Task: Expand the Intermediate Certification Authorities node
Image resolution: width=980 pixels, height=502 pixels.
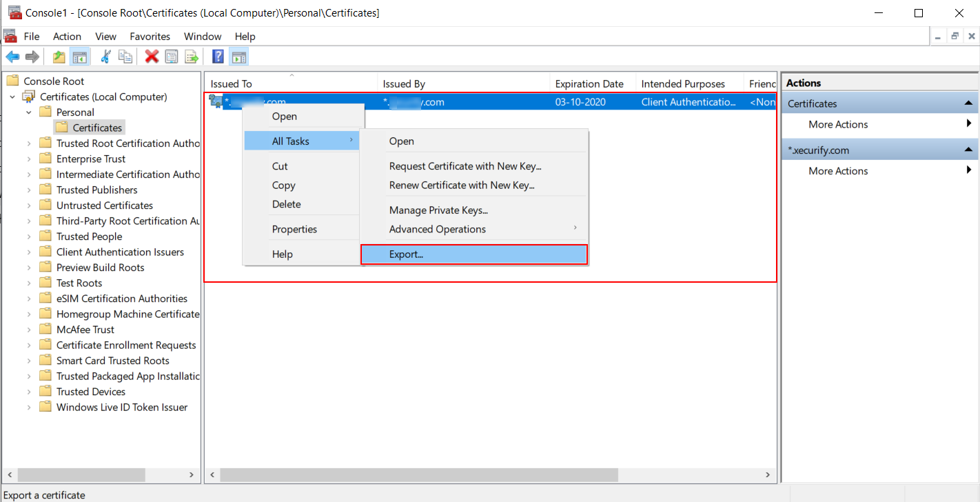Action: tap(29, 174)
